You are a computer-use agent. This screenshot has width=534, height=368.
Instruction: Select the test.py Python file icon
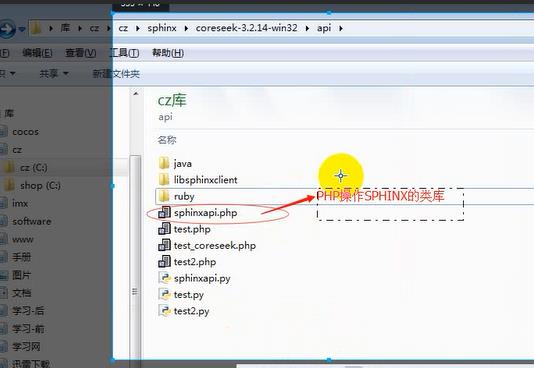pyautogui.click(x=164, y=294)
